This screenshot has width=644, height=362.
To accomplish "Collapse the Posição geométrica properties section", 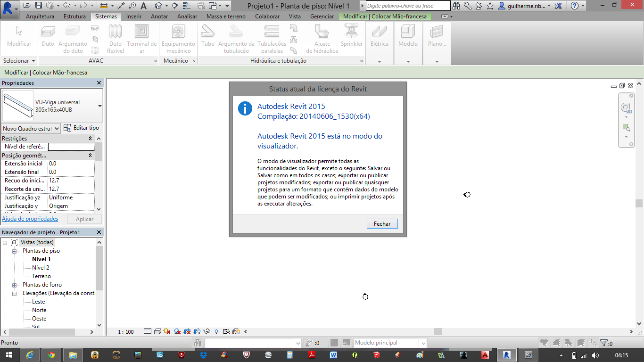I will pos(90,156).
